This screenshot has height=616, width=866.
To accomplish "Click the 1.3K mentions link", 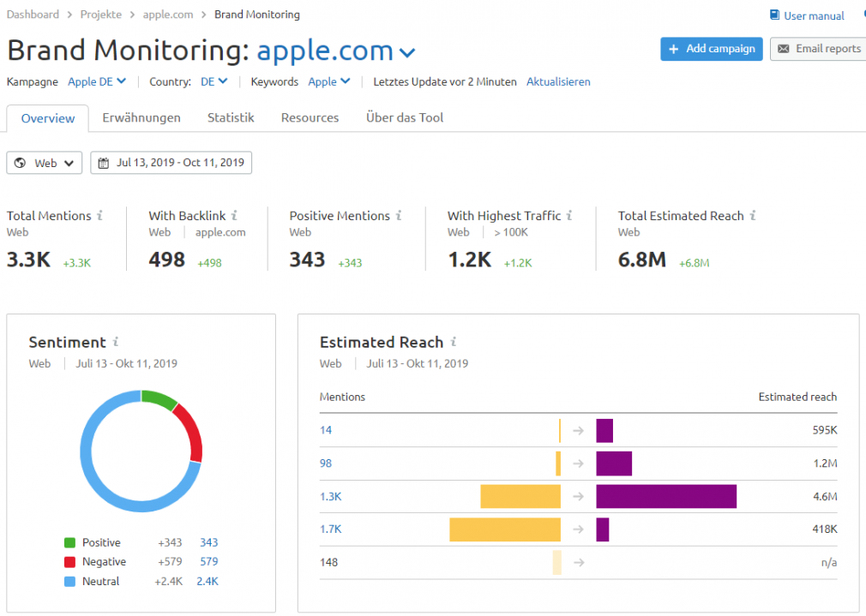I will [x=330, y=496].
